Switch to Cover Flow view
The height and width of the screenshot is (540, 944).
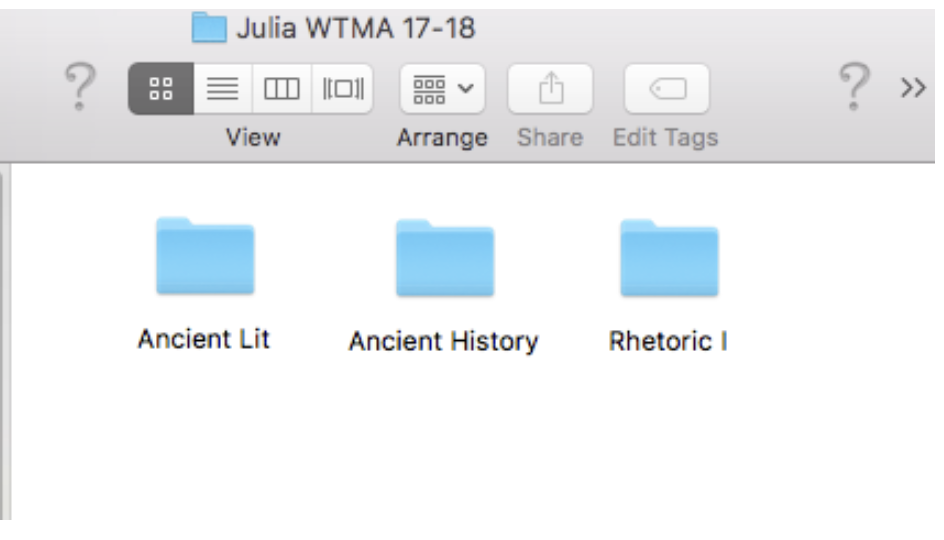click(343, 88)
